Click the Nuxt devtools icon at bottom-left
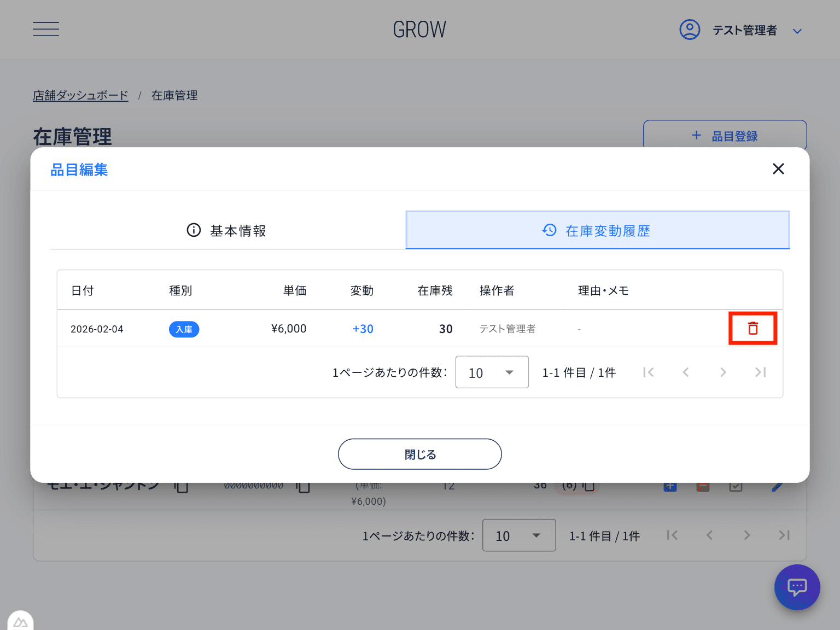This screenshot has width=840, height=630. (20, 622)
